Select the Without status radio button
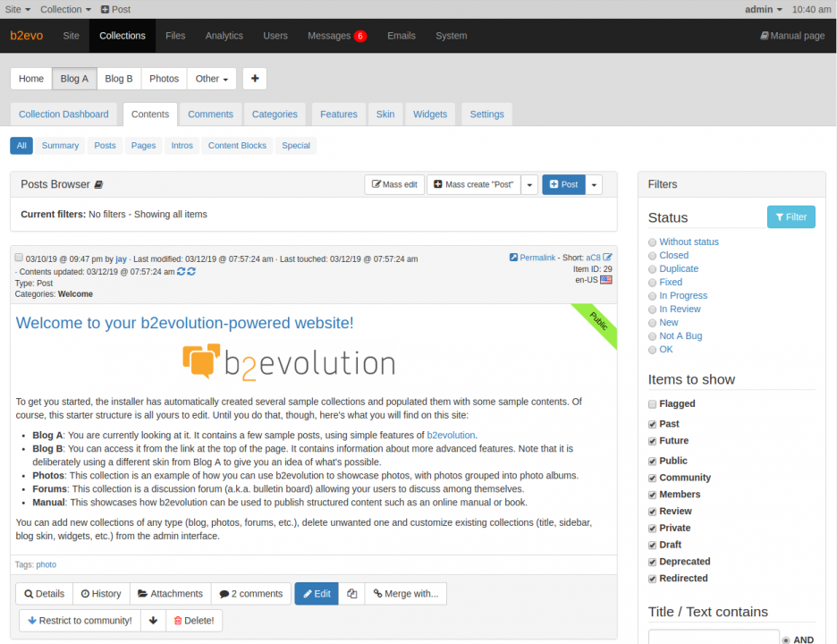Screen dimensions: 837x644 (x=652, y=242)
